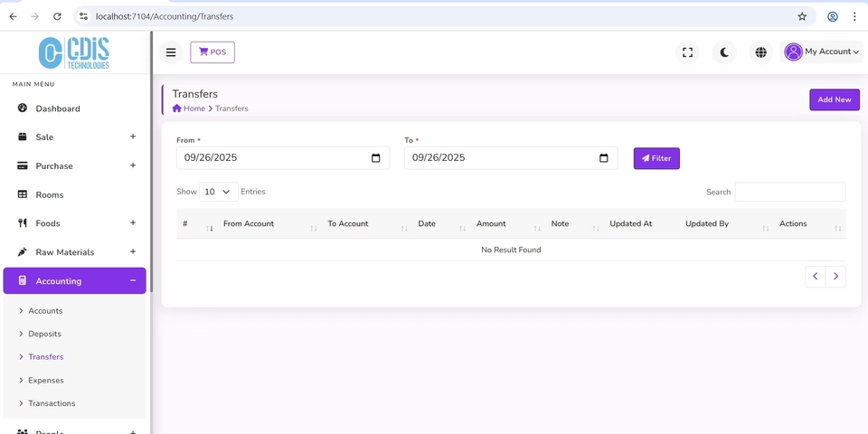Open the Show entries count dropdown

coord(219,192)
